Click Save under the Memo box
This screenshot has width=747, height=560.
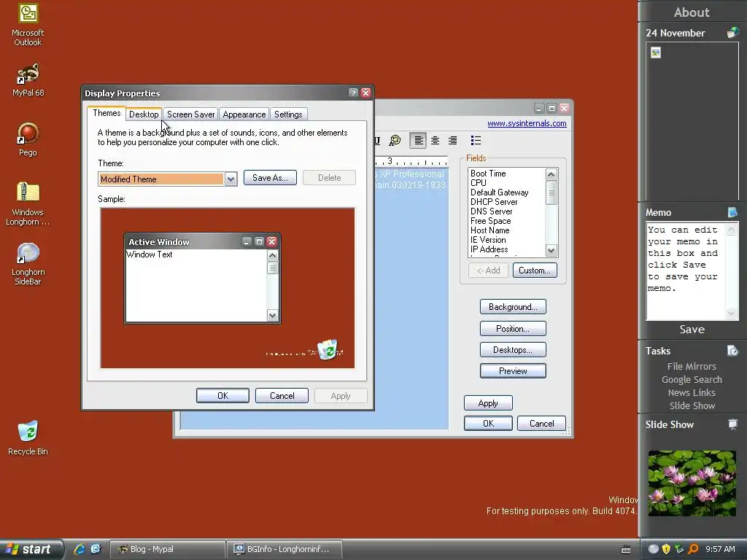pos(692,330)
